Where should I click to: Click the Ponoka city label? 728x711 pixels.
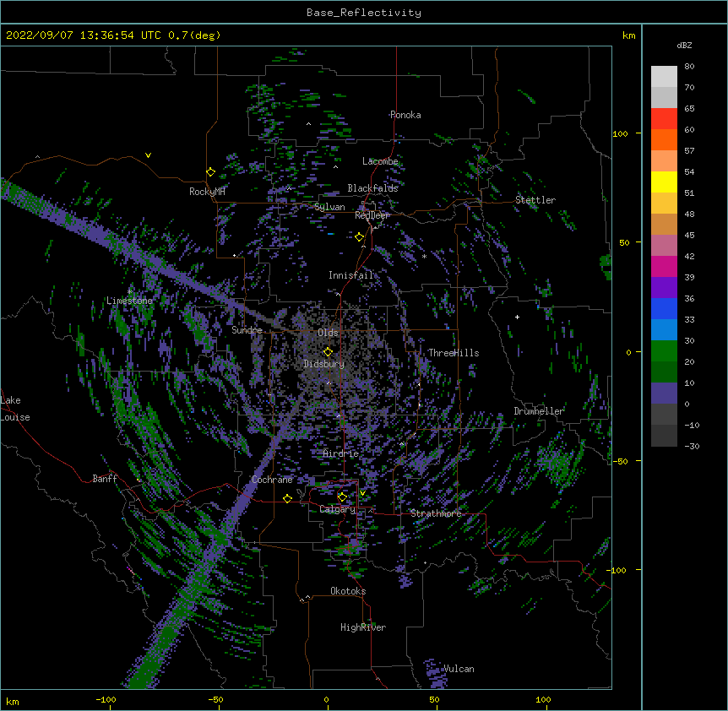[405, 115]
